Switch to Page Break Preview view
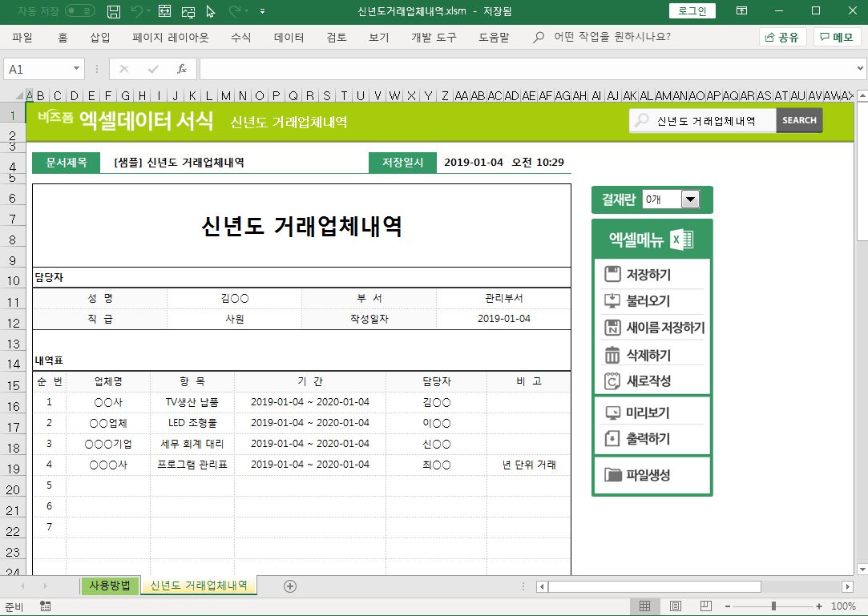This screenshot has height=616, width=868. pyautogui.click(x=705, y=606)
